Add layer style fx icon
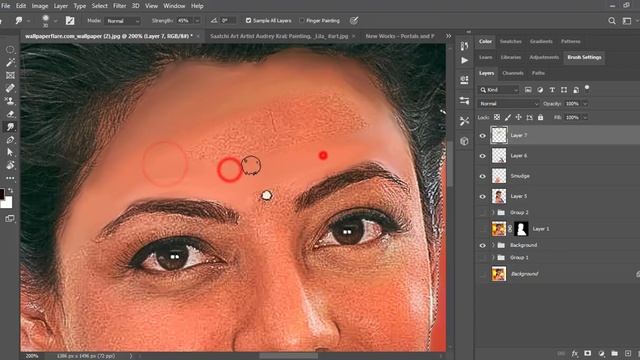 pos(575,353)
